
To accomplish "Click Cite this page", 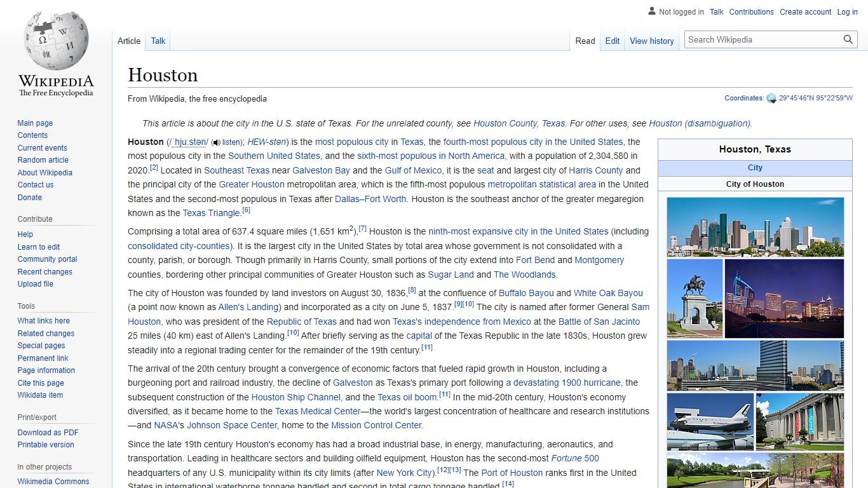I will (x=41, y=383).
